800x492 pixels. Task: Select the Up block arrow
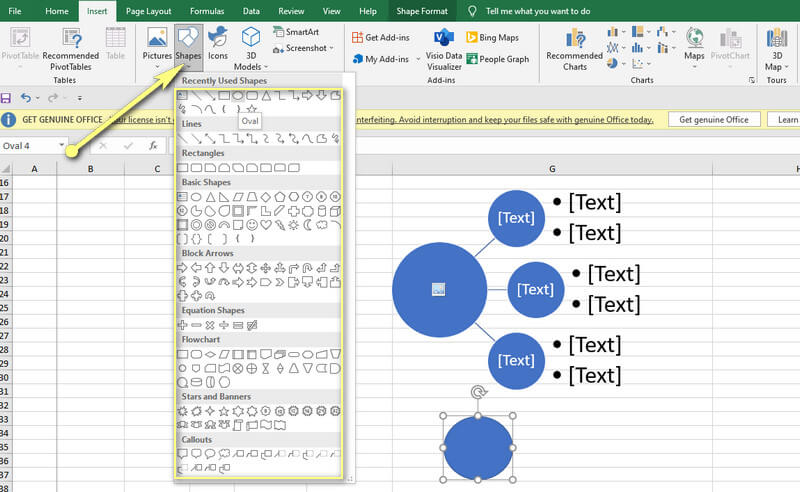210,267
